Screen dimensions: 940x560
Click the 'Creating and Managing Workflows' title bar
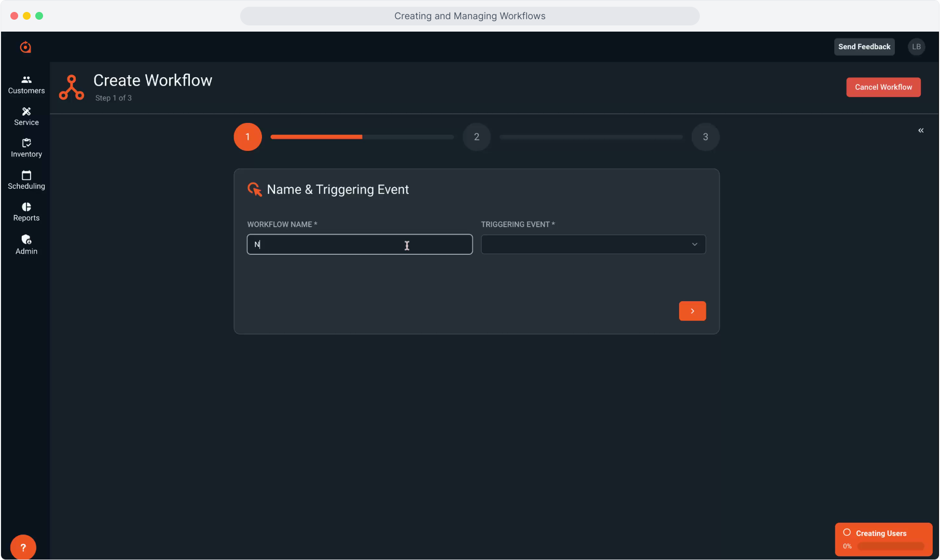[x=470, y=16]
